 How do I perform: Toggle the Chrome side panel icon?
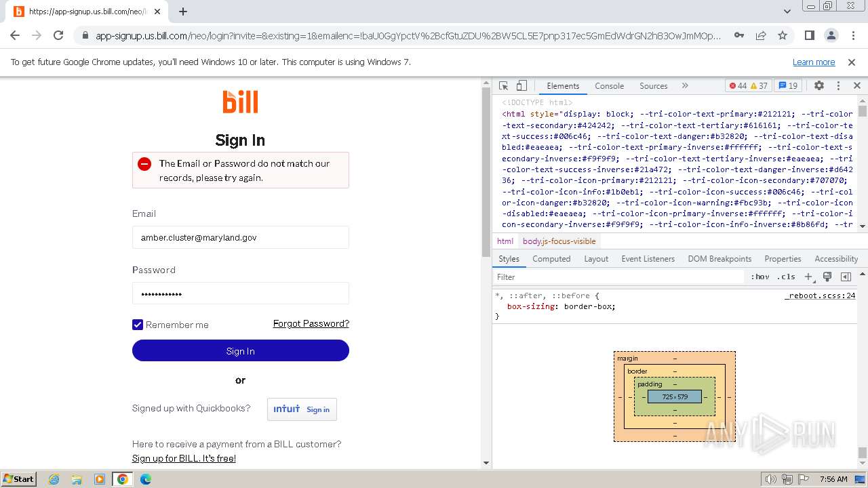click(x=809, y=35)
